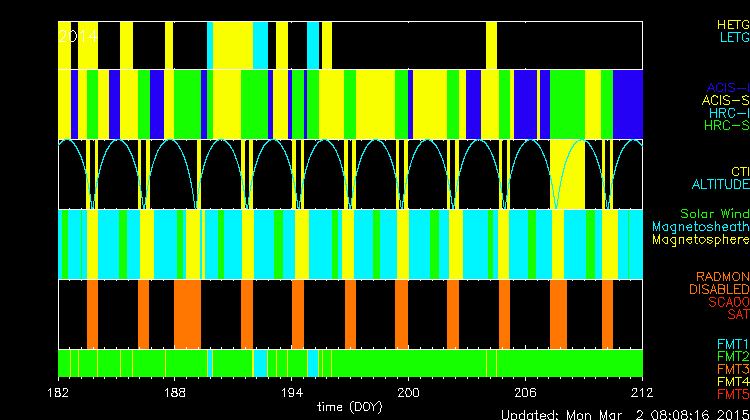Click the 212 tick on time axis
The width and height of the screenshot is (750, 420).
pyautogui.click(x=642, y=391)
